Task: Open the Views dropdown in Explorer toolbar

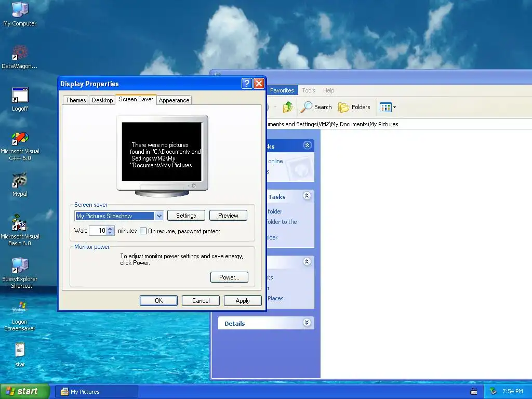Action: tap(388, 107)
